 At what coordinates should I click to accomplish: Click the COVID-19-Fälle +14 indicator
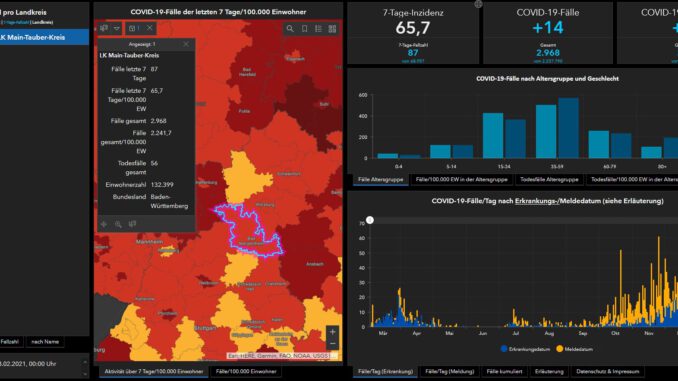[x=548, y=28]
